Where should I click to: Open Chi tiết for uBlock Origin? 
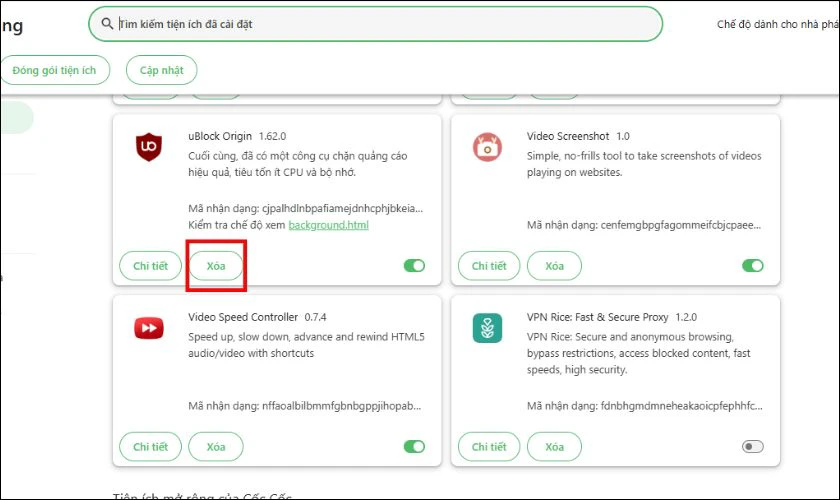click(150, 266)
